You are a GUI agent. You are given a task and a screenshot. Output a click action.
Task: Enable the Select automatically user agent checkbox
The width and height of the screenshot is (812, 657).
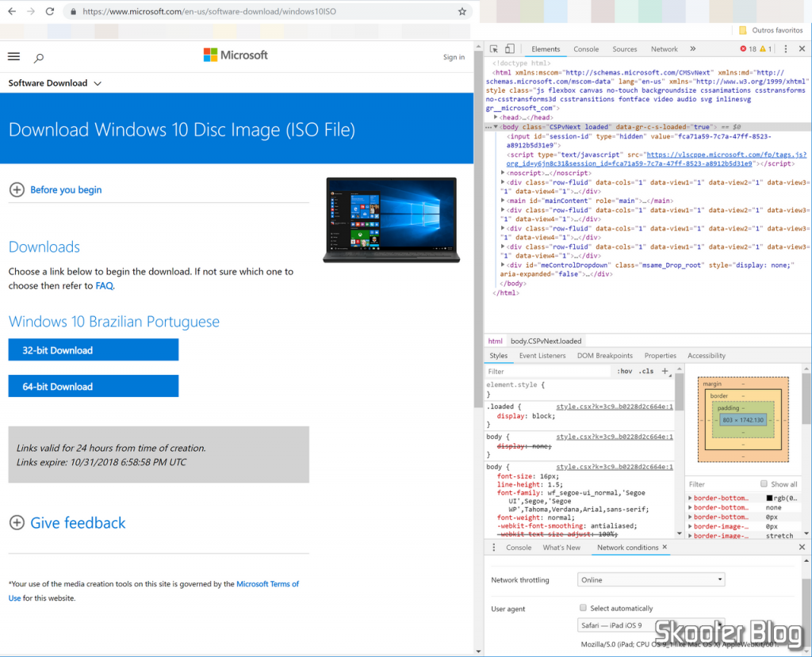581,607
